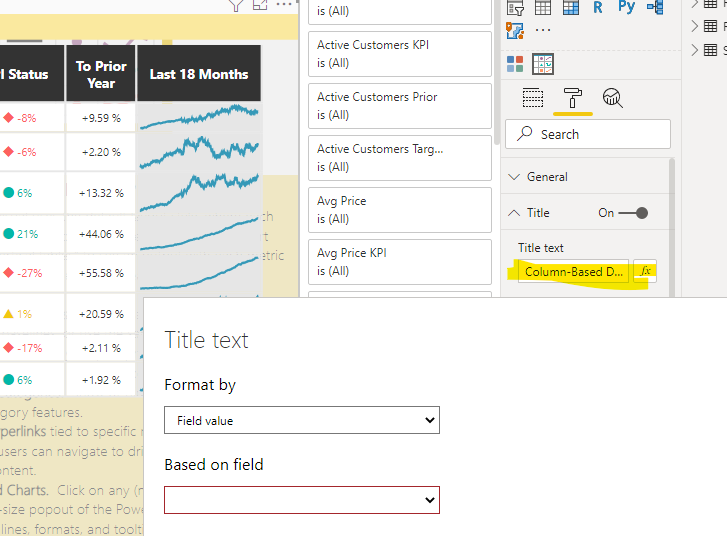Image resolution: width=727 pixels, height=536 pixels.
Task: Open the get more visuals ellipsis
Action: point(543,31)
